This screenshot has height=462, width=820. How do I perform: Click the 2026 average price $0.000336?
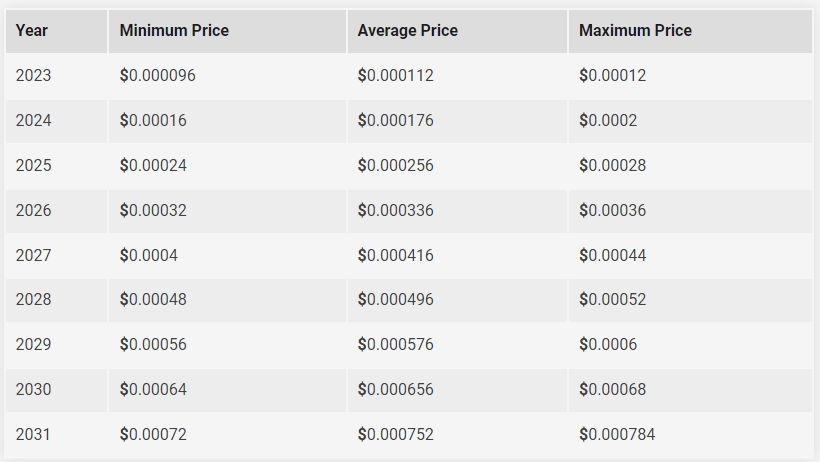pyautogui.click(x=396, y=210)
